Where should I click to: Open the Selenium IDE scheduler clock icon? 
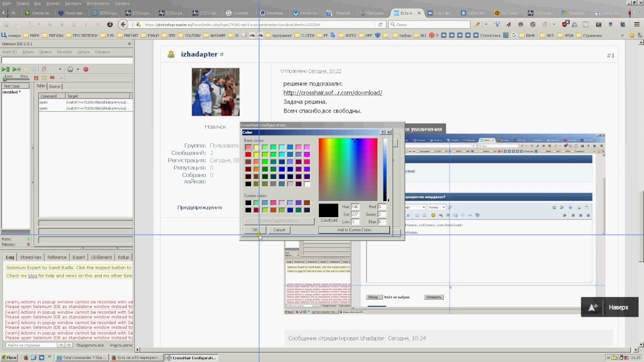coord(70,69)
